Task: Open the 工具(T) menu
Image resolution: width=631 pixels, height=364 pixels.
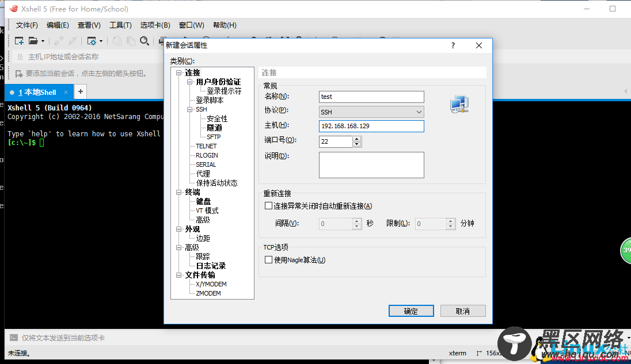Action: pos(120,25)
